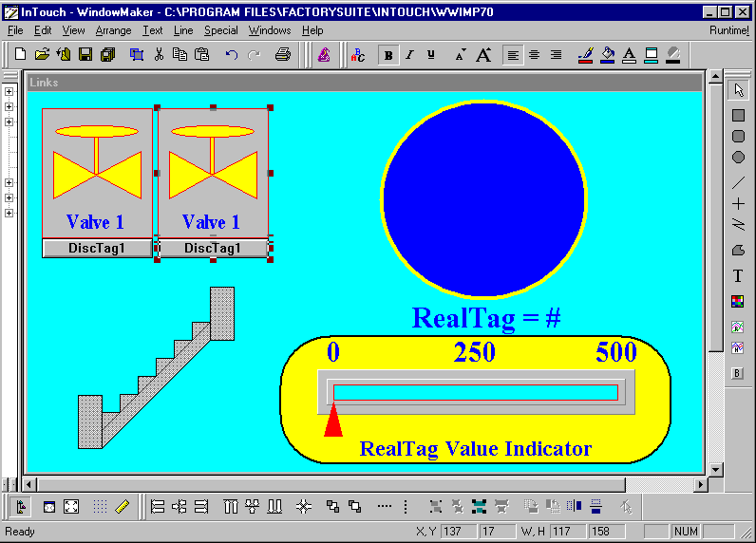This screenshot has width=756, height=543.
Task: Undo the last action
Action: point(232,54)
